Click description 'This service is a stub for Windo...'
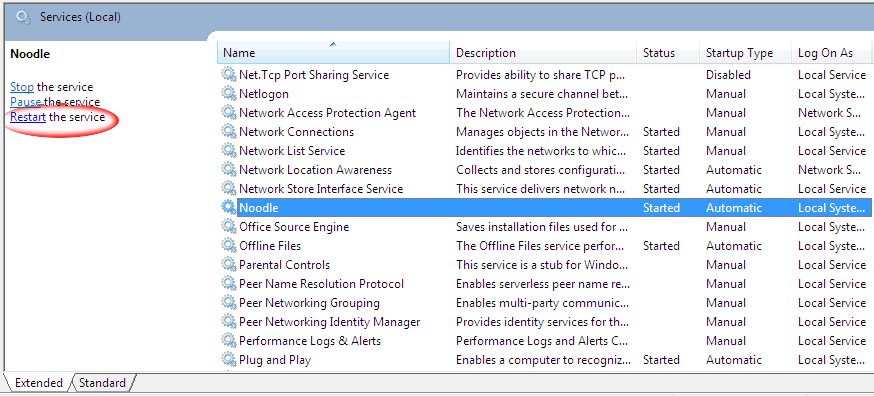 (543, 264)
